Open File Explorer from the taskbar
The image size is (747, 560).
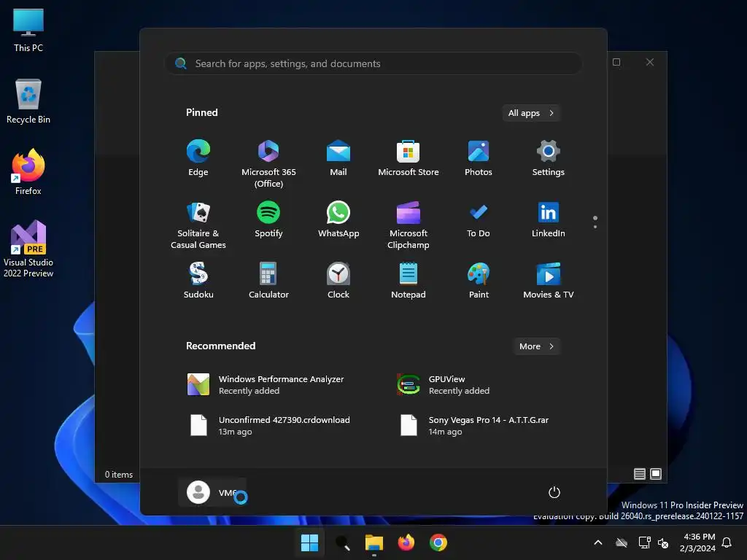click(x=374, y=542)
